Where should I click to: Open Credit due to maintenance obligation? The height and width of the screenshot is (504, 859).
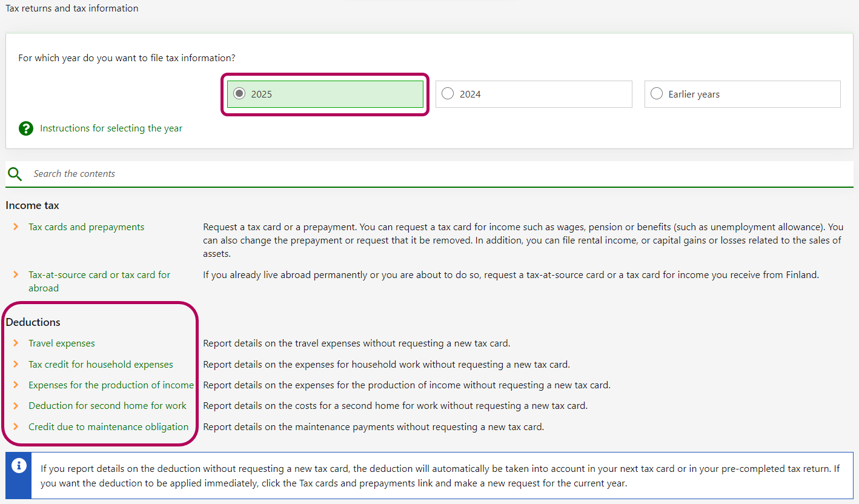point(108,427)
